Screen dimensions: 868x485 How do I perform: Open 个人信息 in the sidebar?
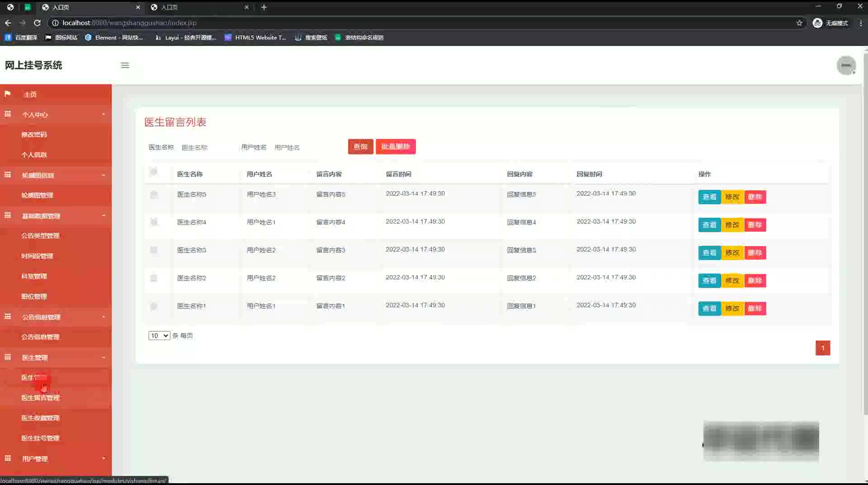34,155
